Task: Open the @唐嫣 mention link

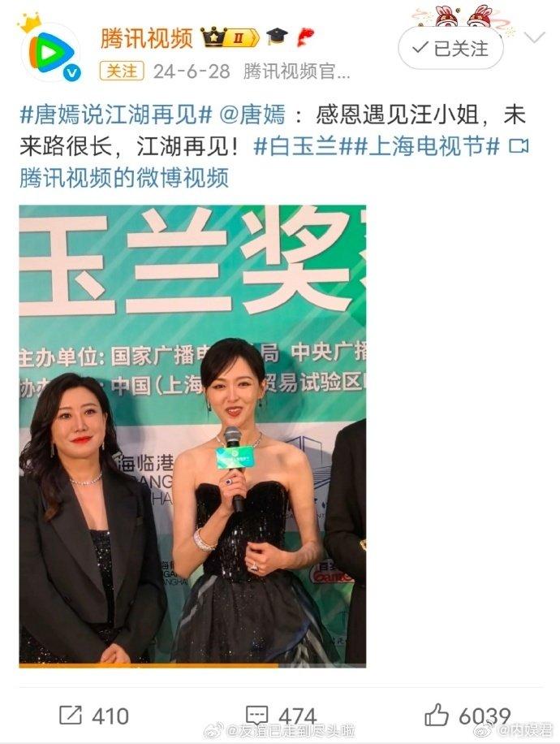Action: (x=252, y=115)
